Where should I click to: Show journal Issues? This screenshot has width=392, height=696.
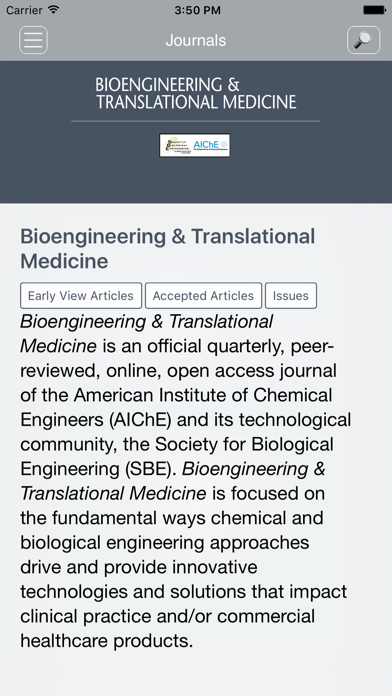click(291, 296)
